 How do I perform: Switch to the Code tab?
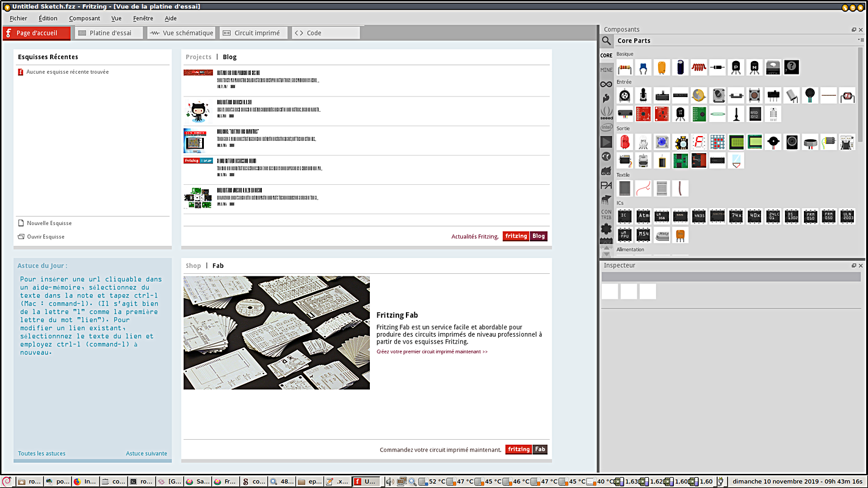(x=326, y=33)
